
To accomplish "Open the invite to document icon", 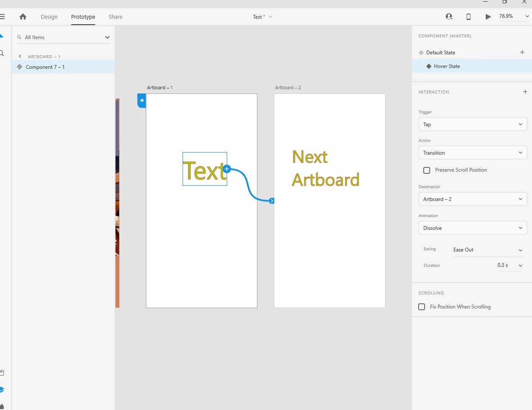I will (449, 17).
